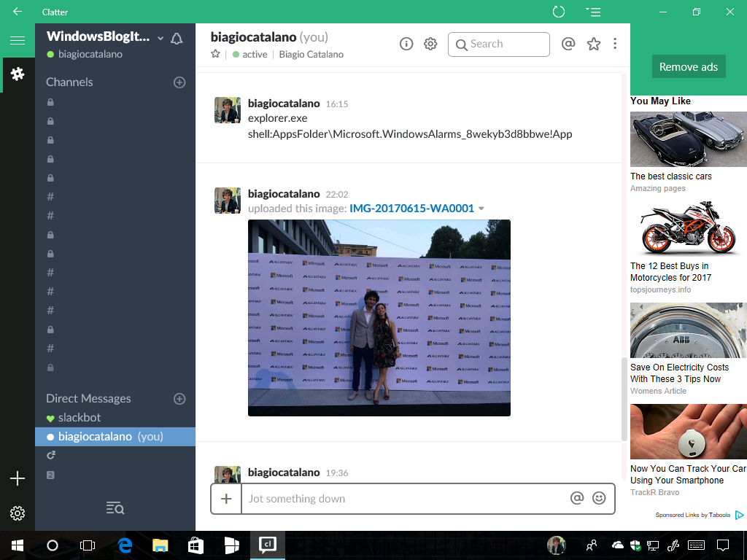
Task: Open the Windows Defender shield tray icon
Action: point(635,545)
